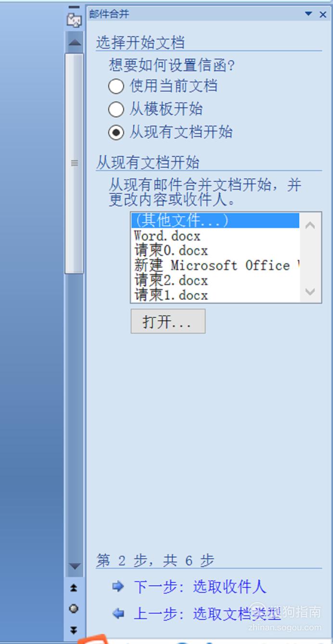This screenshot has height=644, width=333.
Task: Open the 邮件合并 pane options dropdown arrow
Action: [x=308, y=14]
